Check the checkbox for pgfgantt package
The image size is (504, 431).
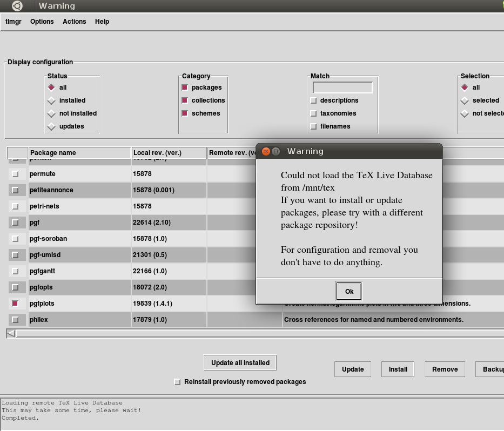15,271
